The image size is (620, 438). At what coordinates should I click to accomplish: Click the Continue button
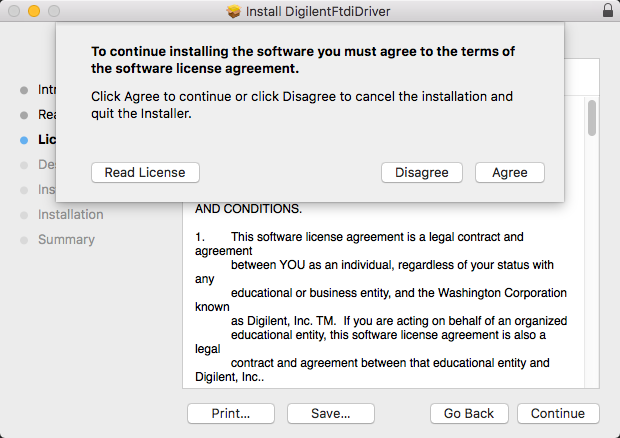point(558,413)
